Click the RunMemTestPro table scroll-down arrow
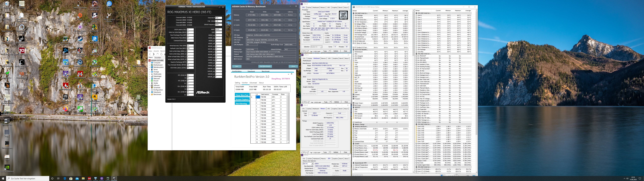Viewport: 644px width, 181px height. (288, 142)
